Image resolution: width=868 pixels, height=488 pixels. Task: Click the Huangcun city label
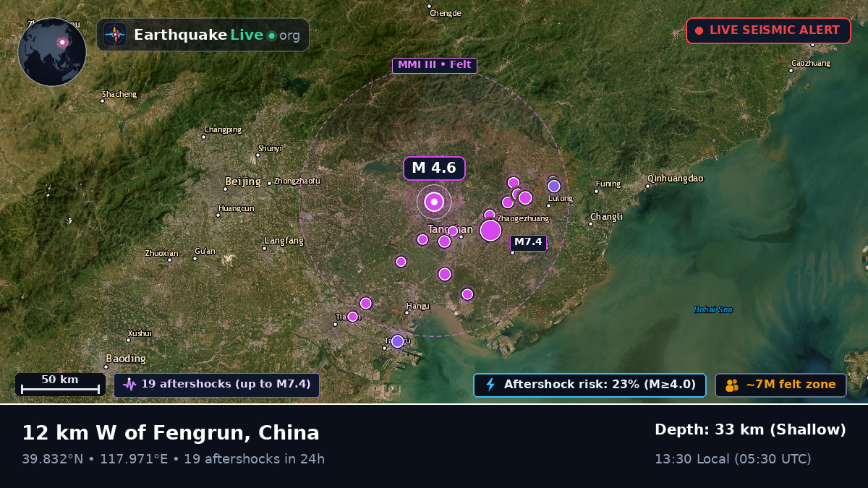tap(236, 208)
